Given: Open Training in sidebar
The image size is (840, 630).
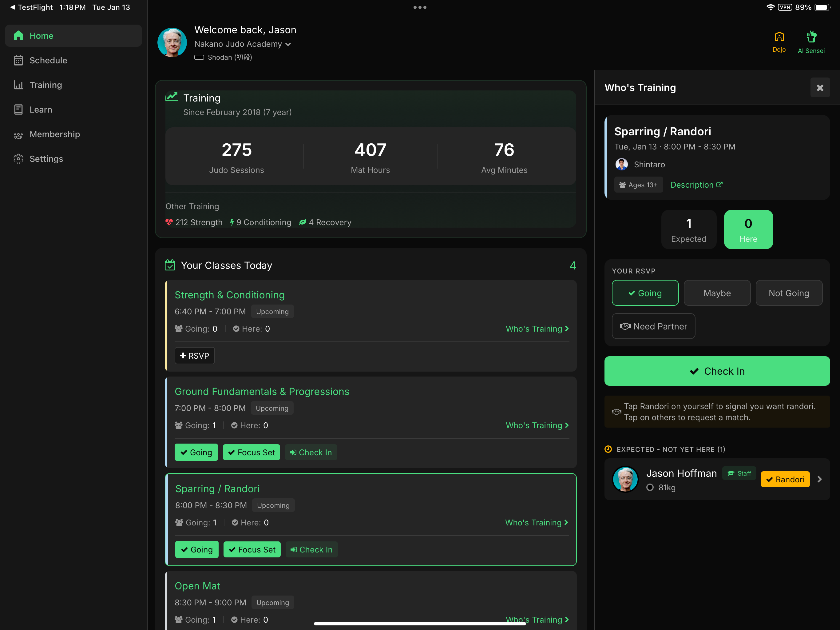Looking at the screenshot, I should (x=73, y=85).
